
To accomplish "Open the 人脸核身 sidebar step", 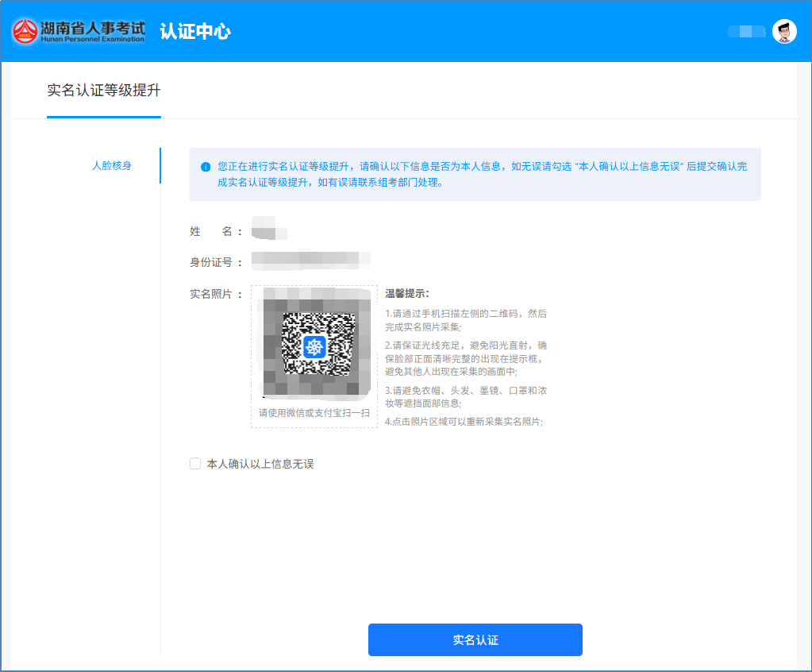I will 112,166.
